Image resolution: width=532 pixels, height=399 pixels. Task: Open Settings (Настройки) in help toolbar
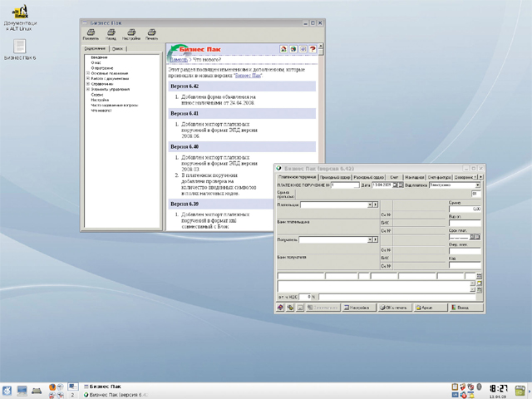pos(131,34)
